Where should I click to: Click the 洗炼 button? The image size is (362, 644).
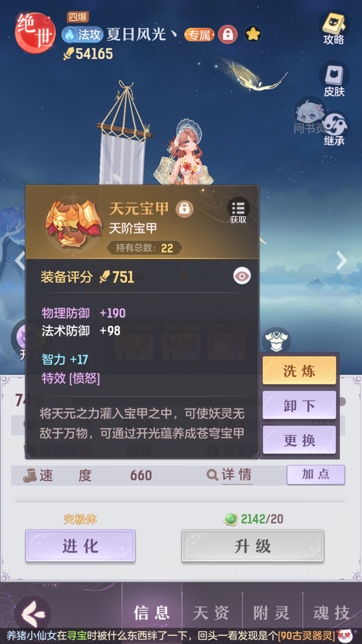click(x=299, y=370)
